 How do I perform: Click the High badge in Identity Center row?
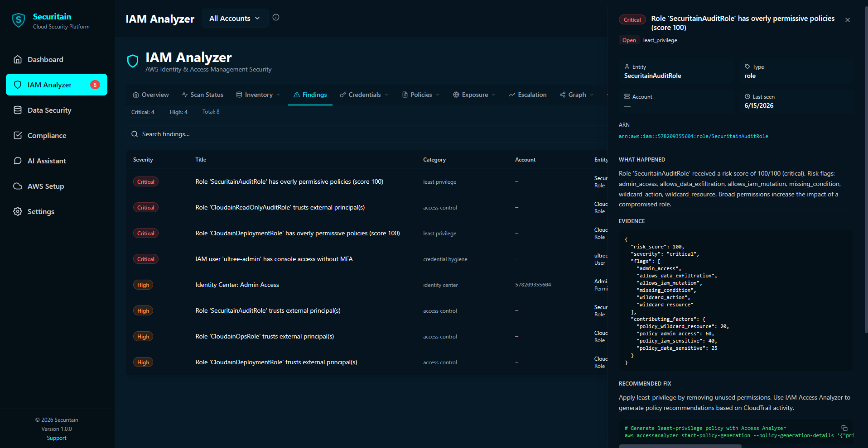point(143,285)
